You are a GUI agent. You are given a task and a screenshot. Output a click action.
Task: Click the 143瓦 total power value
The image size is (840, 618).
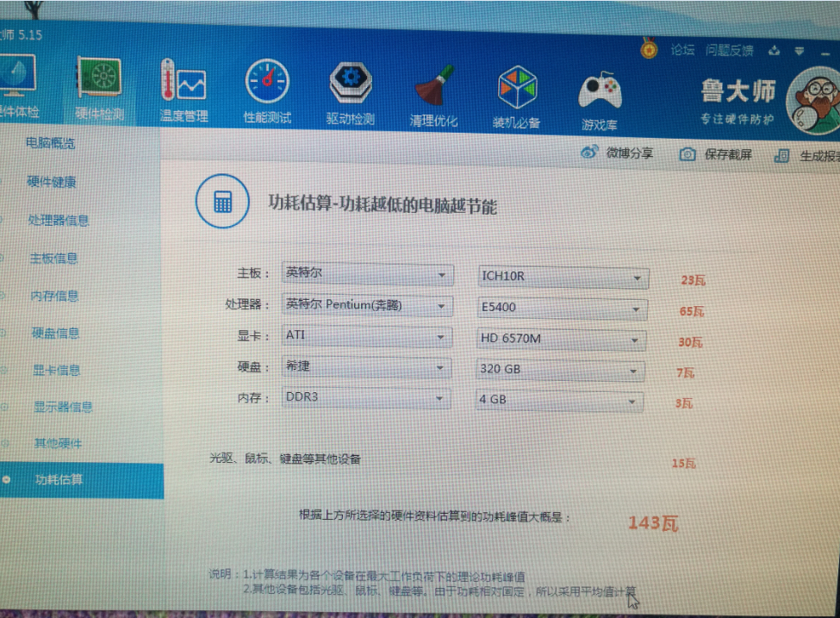[x=653, y=522]
